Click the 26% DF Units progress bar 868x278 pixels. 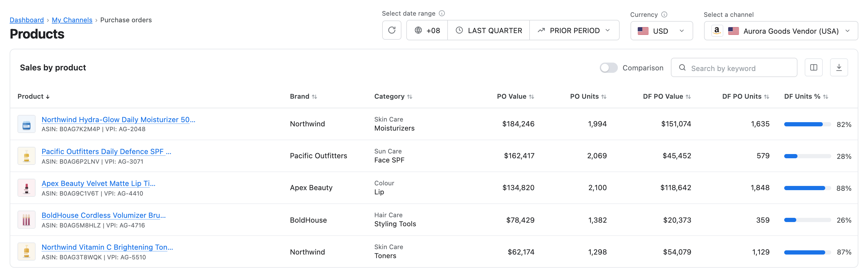point(807,220)
